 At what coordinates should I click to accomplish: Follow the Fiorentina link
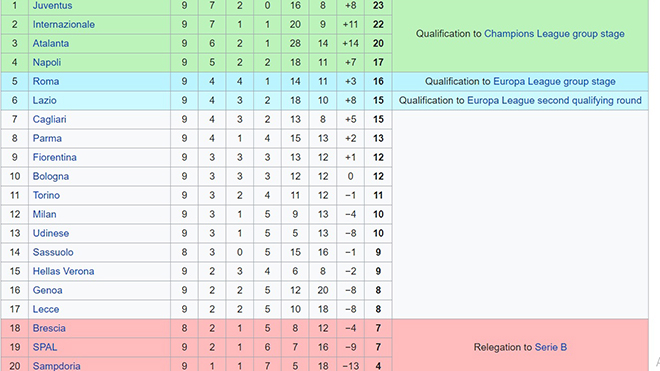(x=54, y=157)
